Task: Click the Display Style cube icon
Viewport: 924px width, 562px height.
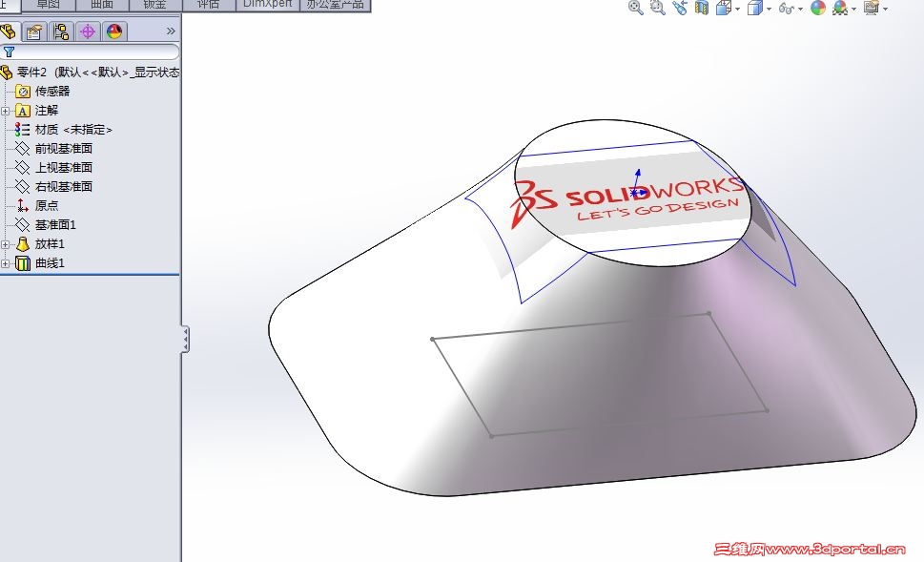Action: pyautogui.click(x=754, y=8)
